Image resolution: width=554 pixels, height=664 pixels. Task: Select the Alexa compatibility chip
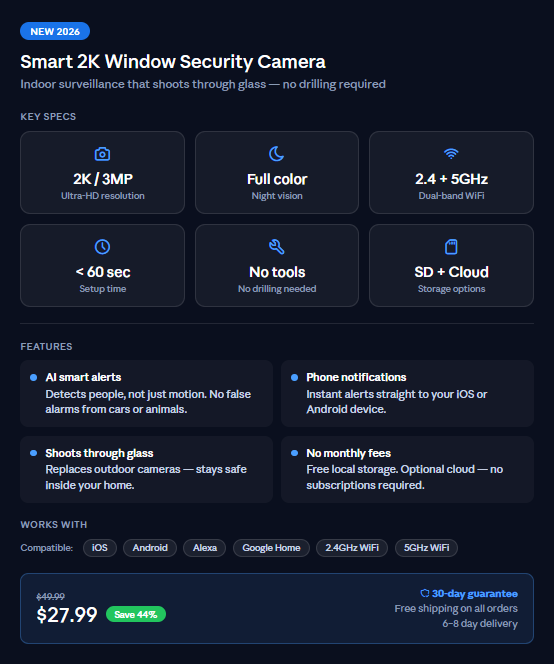point(205,548)
